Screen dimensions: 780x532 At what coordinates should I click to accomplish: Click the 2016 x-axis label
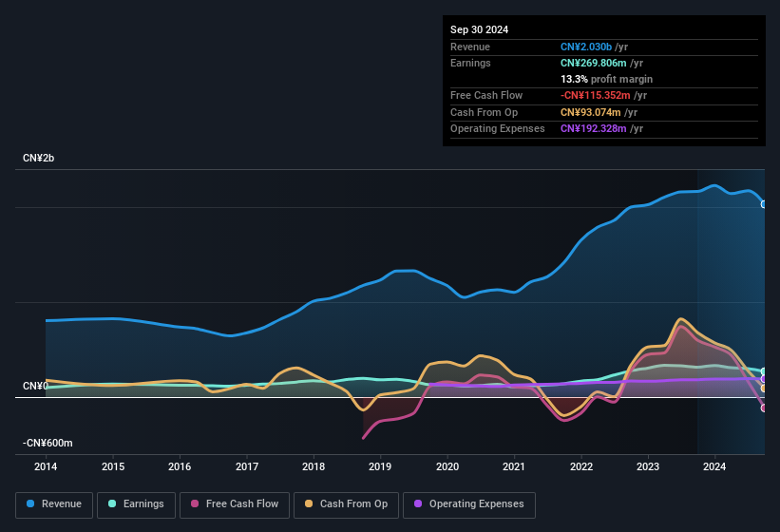[180, 466]
